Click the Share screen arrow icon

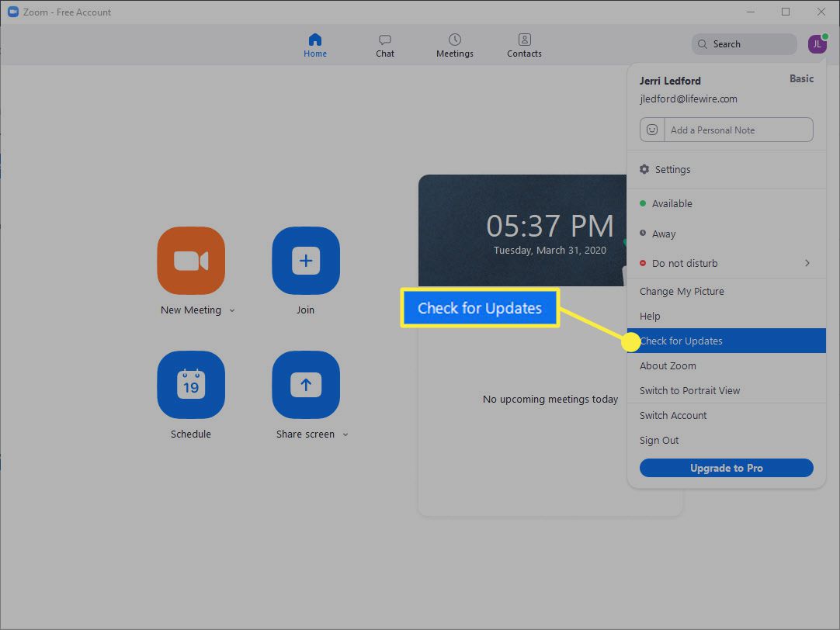[x=305, y=385]
